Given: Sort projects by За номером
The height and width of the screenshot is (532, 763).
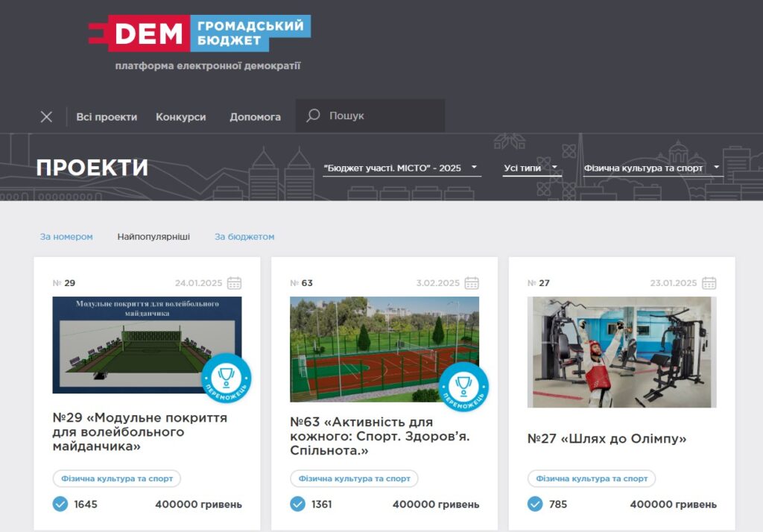Looking at the screenshot, I should (x=66, y=237).
